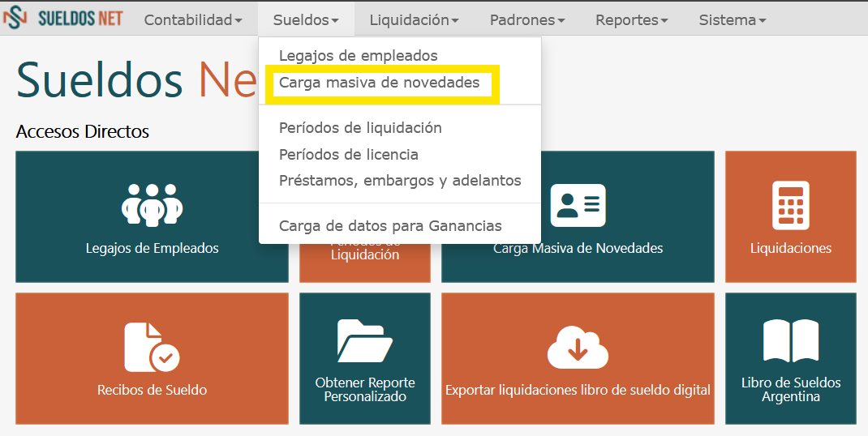The image size is (868, 436).
Task: Open Períodos de licencia from menu
Action: click(348, 154)
